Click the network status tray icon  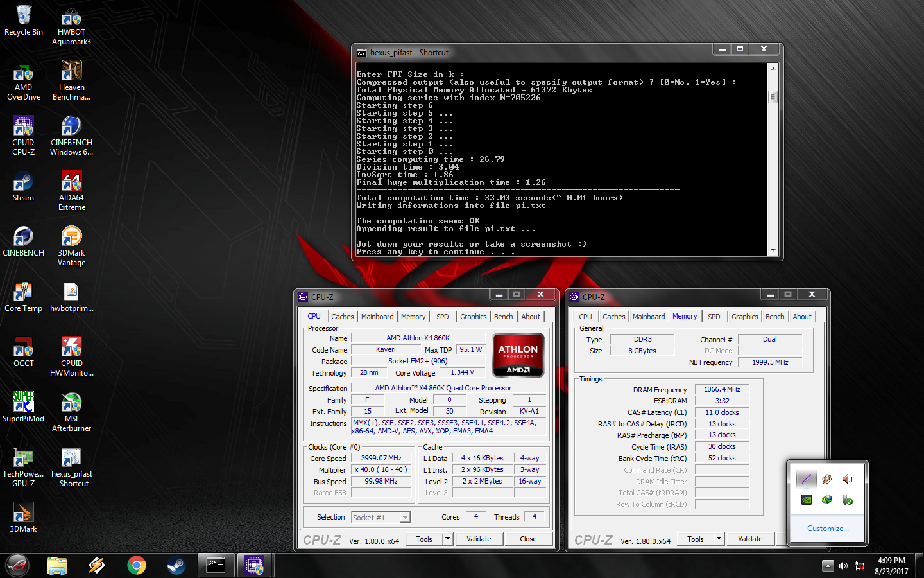859,566
